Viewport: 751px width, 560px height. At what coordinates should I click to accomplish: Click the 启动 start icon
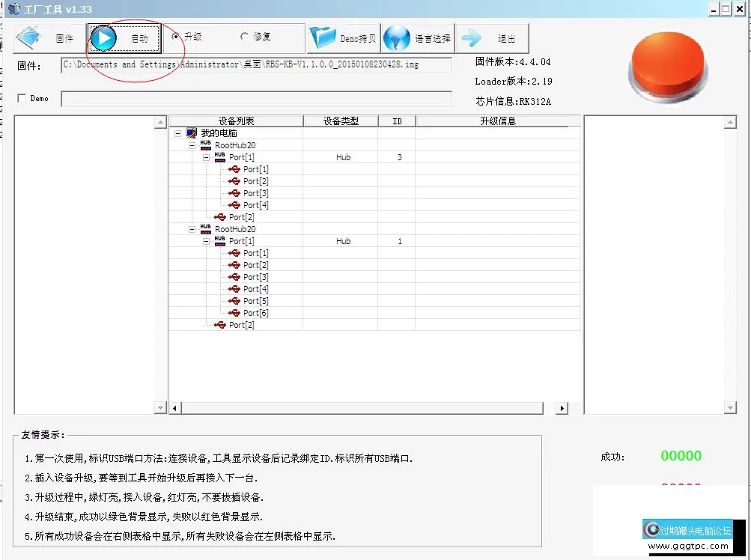(x=103, y=36)
